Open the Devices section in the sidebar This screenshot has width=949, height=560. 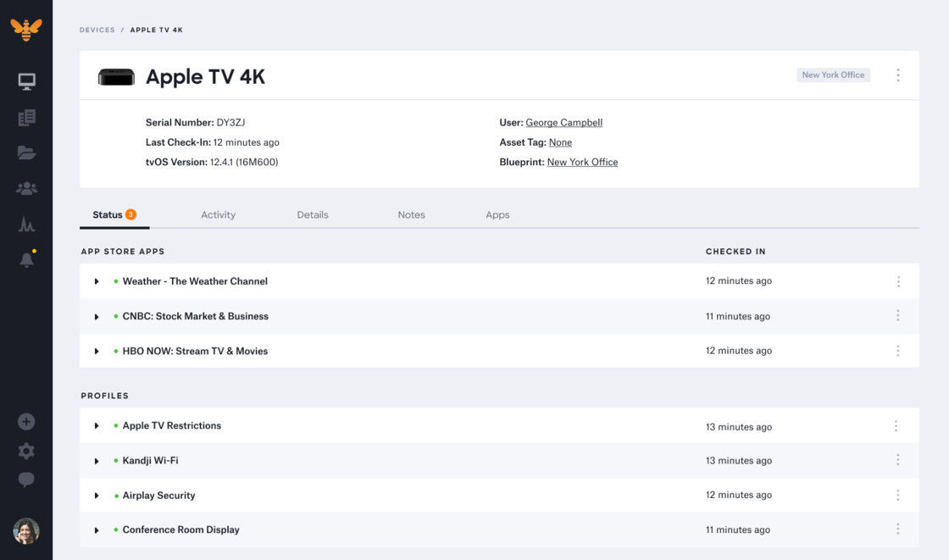tap(26, 81)
